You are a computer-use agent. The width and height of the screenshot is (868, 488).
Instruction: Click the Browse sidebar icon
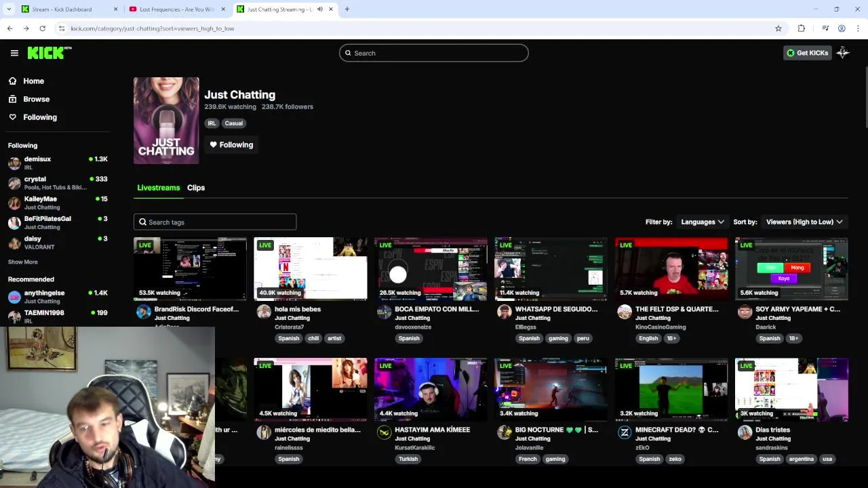click(12, 99)
